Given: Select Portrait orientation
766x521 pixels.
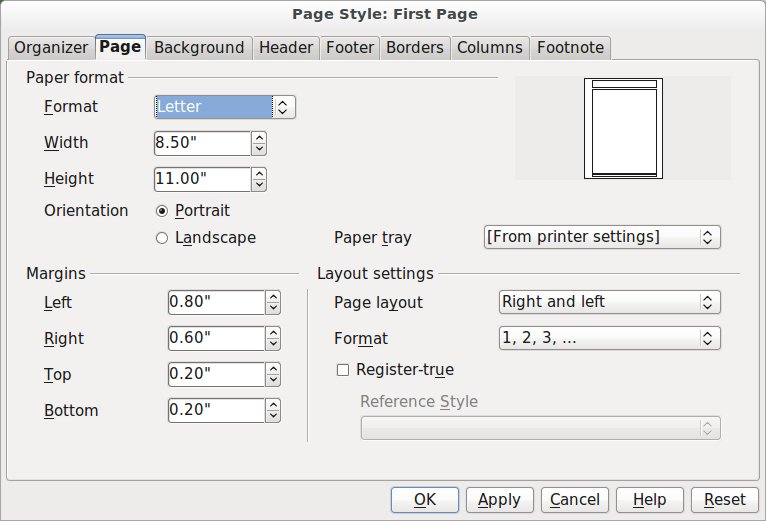Looking at the screenshot, I should tap(162, 211).
